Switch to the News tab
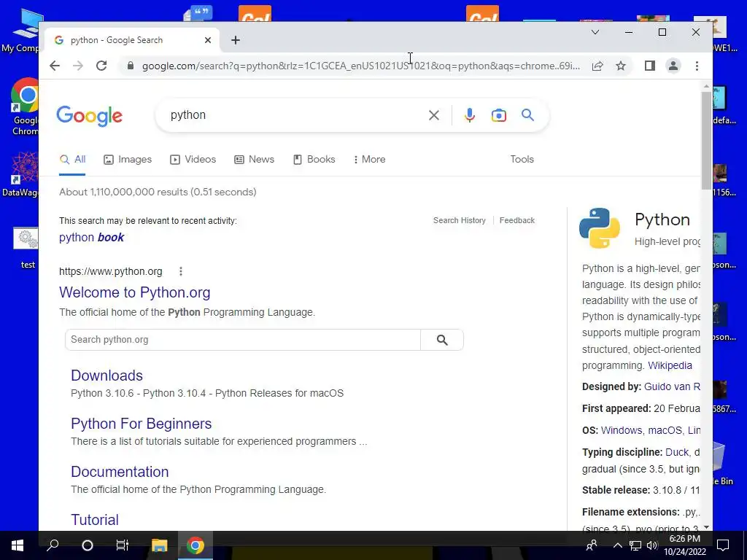Image resolution: width=747 pixels, height=560 pixels. click(x=254, y=160)
